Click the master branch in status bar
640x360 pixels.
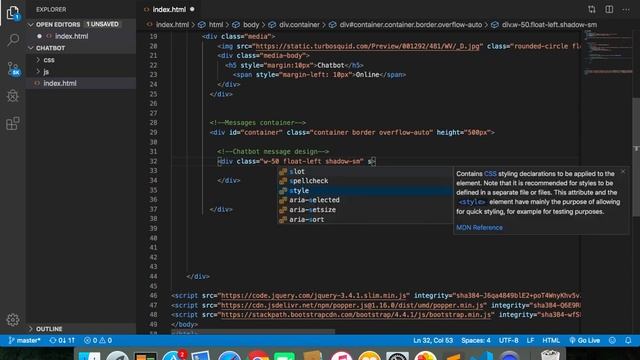[x=24, y=340]
